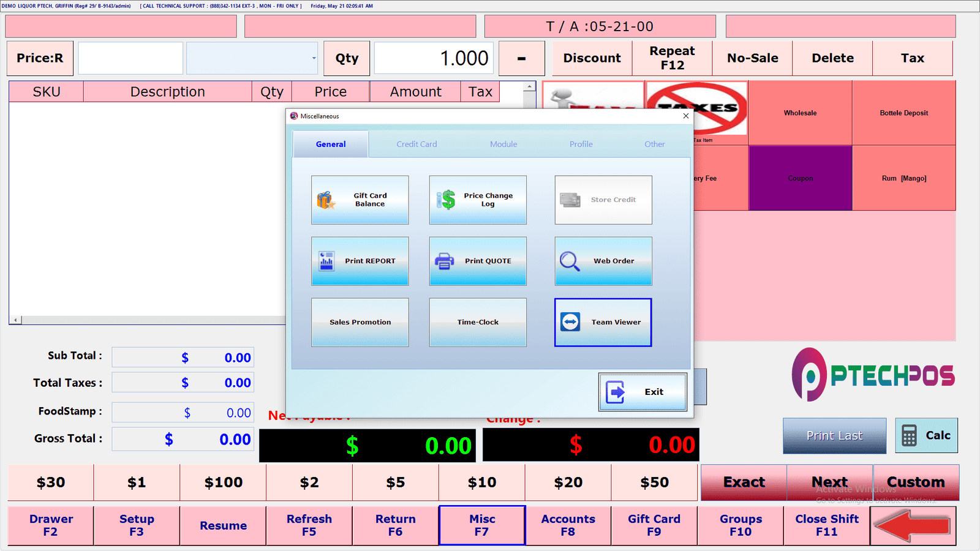This screenshot has height=551, width=980.
Task: Click Return F6
Action: click(396, 525)
